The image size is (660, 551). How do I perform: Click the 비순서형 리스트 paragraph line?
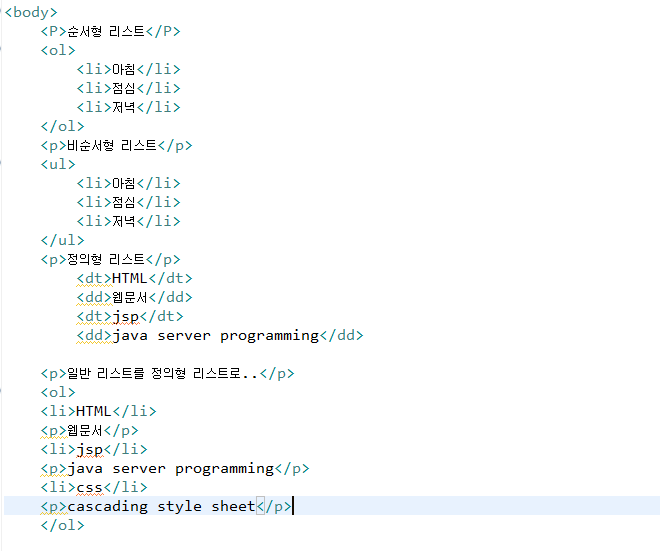tap(116, 145)
